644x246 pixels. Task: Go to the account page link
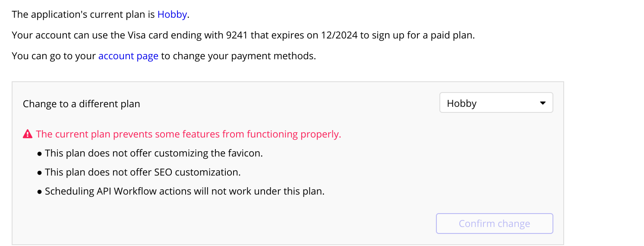128,56
